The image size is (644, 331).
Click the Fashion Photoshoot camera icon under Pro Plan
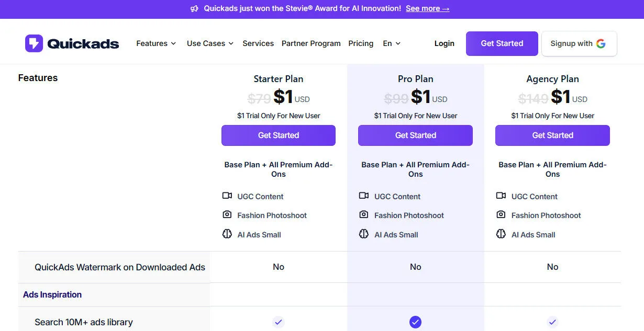point(364,215)
